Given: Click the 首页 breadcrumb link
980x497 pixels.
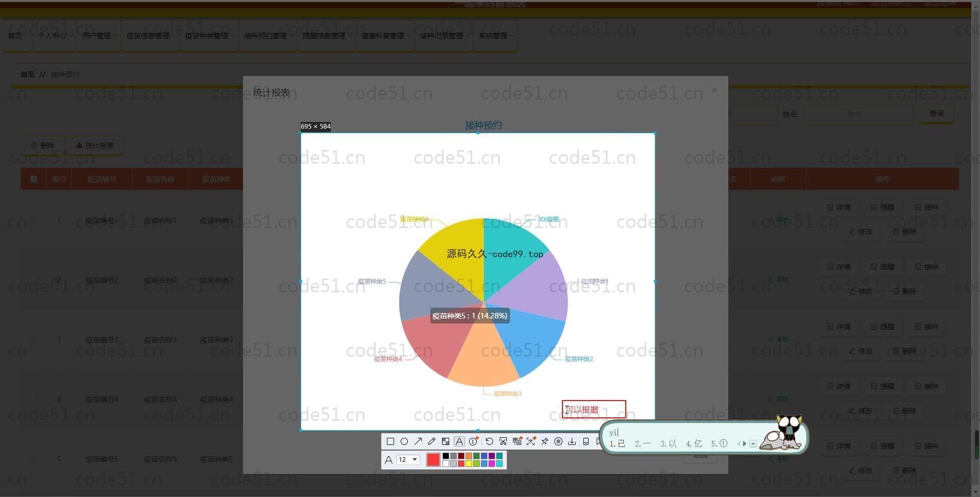Looking at the screenshot, I should click(x=28, y=74).
